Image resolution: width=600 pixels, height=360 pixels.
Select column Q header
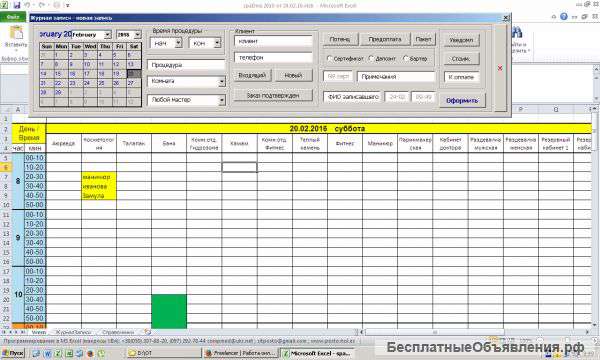tap(556, 109)
